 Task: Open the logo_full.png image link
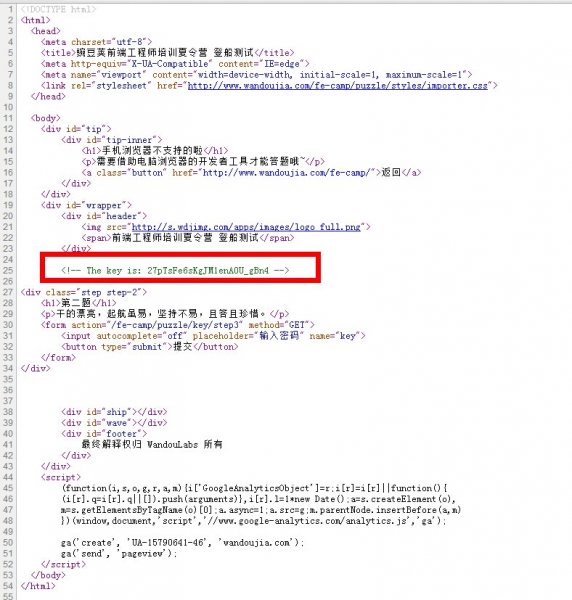pyautogui.click(x=246, y=227)
